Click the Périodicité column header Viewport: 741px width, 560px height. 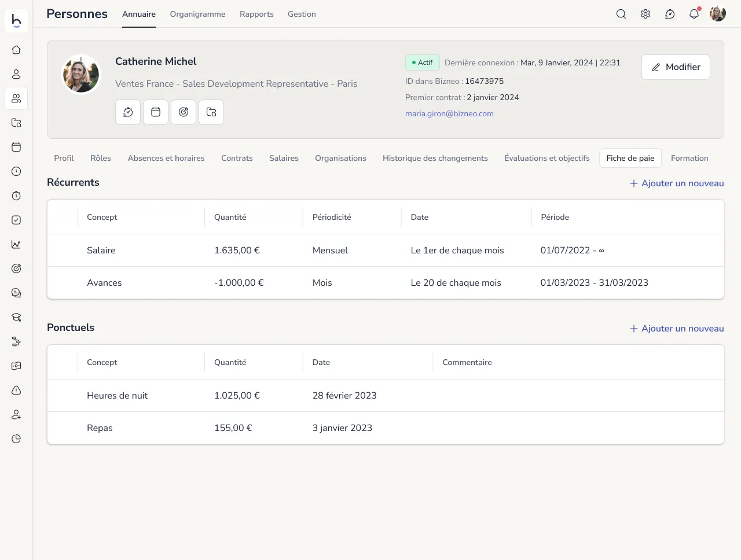[x=332, y=217]
